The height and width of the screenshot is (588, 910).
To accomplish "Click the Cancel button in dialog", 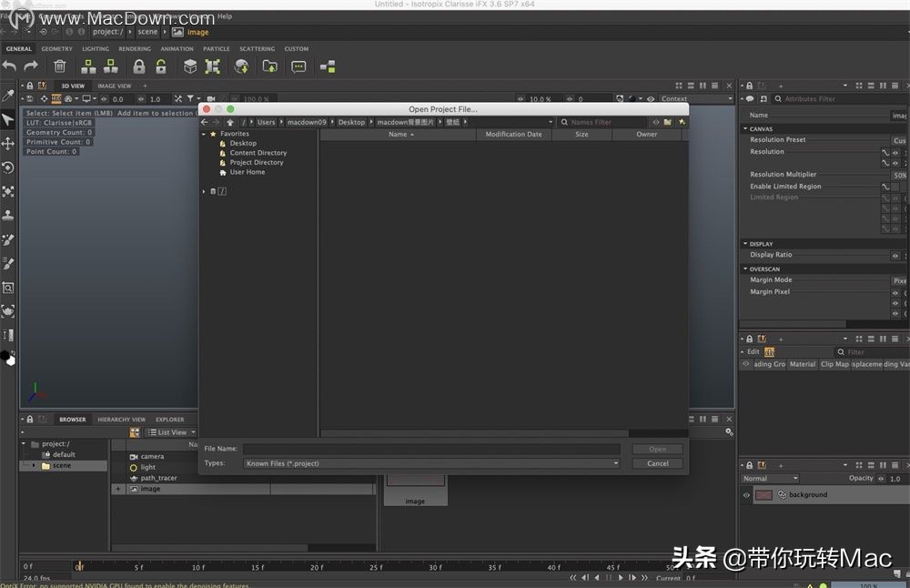I will tap(657, 463).
